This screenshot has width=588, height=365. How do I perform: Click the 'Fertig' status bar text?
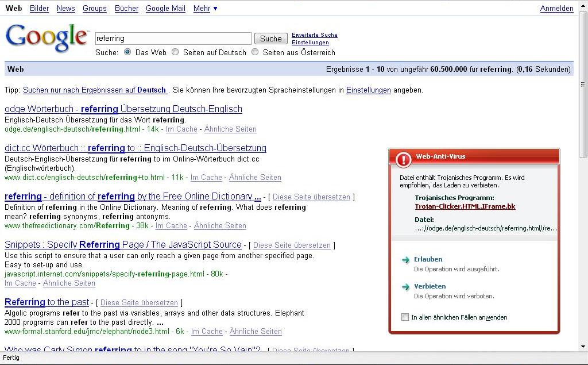11,358
